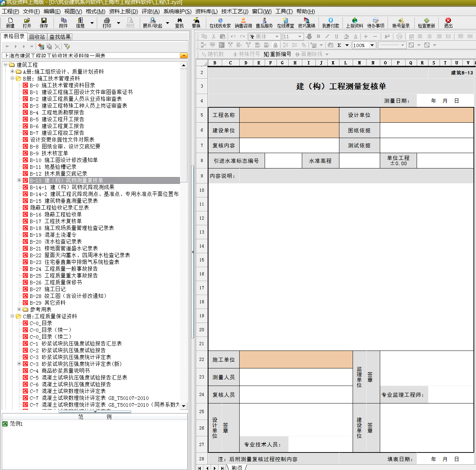
Task: Open the 信息 dropdown arrow
Action: (92, 23)
